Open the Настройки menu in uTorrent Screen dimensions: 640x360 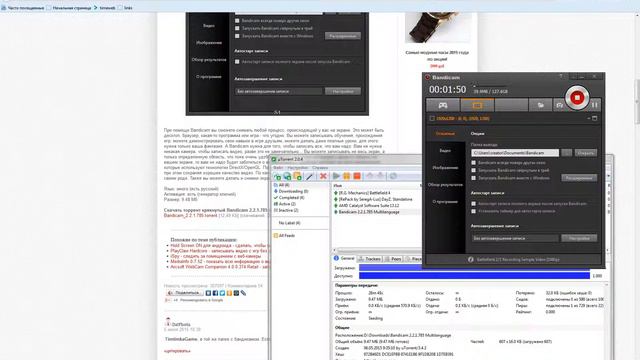pyautogui.click(x=297, y=168)
